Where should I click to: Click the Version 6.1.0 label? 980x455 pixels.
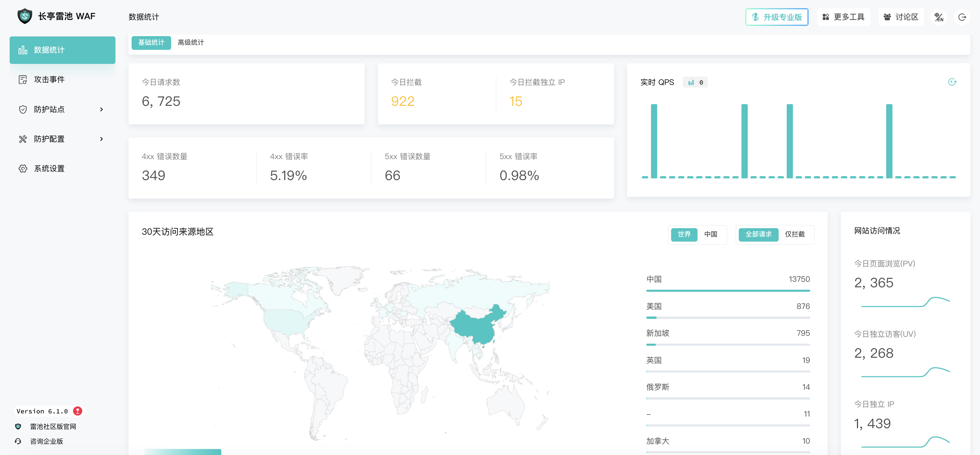pos(42,411)
